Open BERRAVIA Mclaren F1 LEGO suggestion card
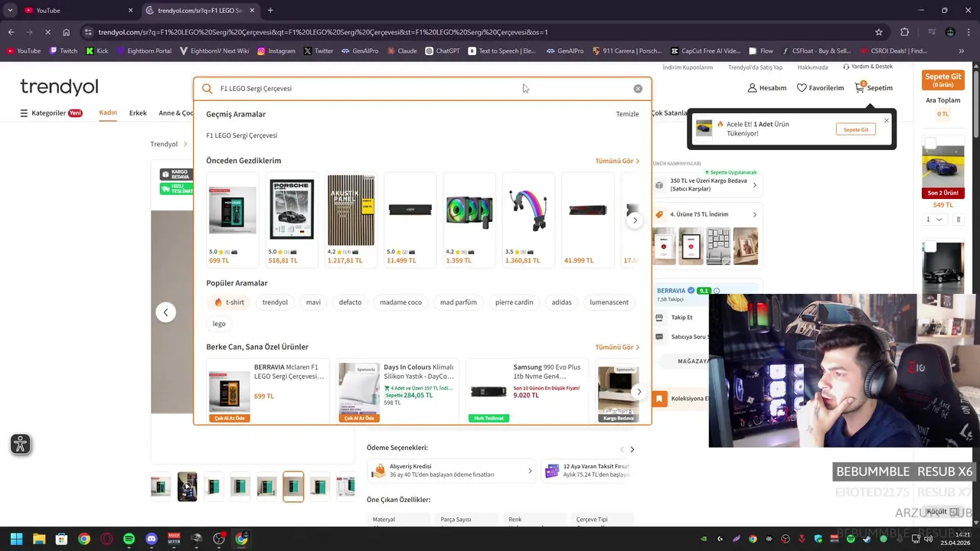Screen dimensions: 980x551 point(267,390)
